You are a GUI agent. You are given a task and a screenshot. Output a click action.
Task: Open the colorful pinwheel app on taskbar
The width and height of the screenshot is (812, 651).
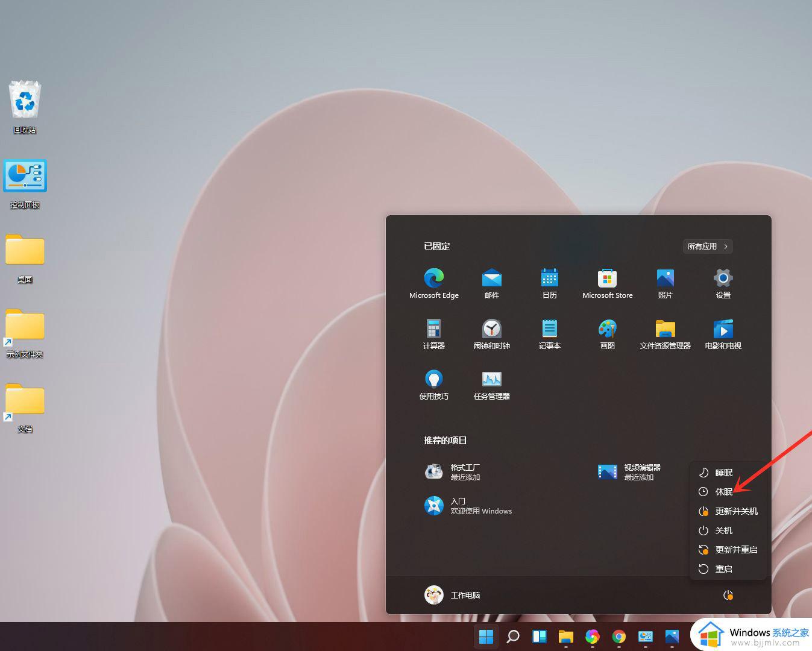[592, 637]
